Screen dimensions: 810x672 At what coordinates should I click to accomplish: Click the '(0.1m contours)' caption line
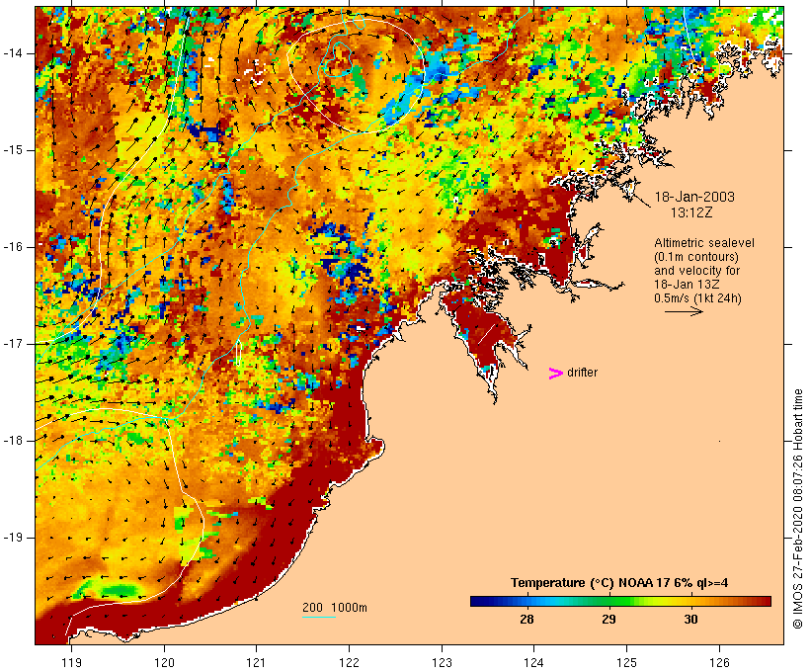click(696, 257)
